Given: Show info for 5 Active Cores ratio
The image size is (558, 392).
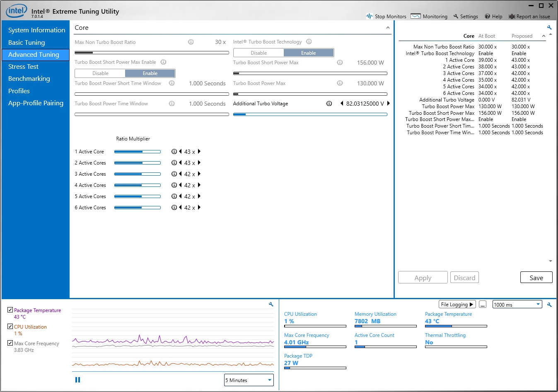Looking at the screenshot, I should pyautogui.click(x=174, y=196).
